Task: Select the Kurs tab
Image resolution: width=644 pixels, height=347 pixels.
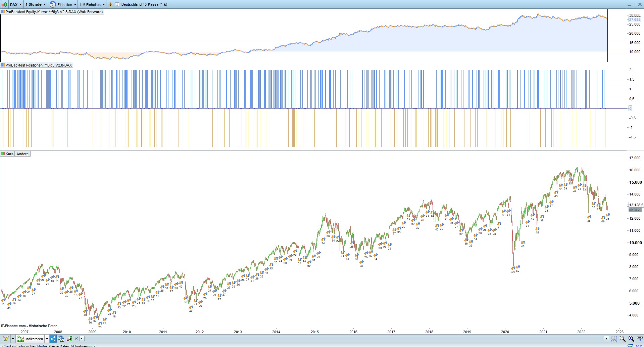Action: [x=7, y=154]
